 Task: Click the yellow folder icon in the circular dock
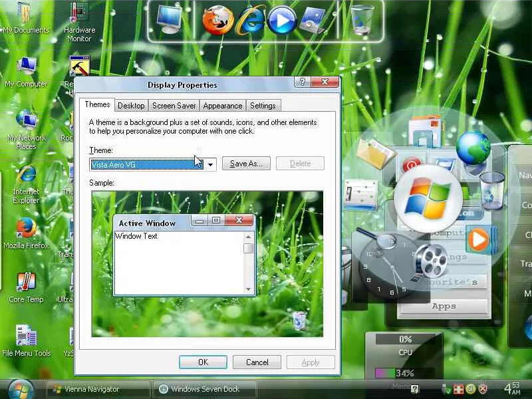(x=374, y=154)
